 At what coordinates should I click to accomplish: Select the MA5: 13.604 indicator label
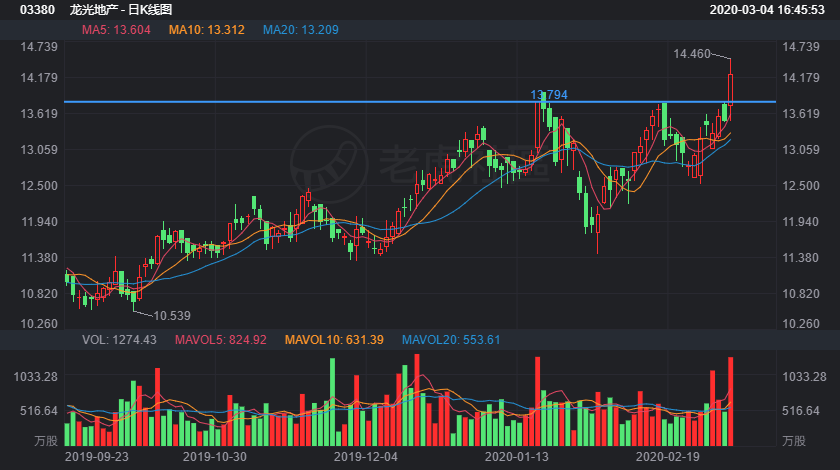(116, 30)
